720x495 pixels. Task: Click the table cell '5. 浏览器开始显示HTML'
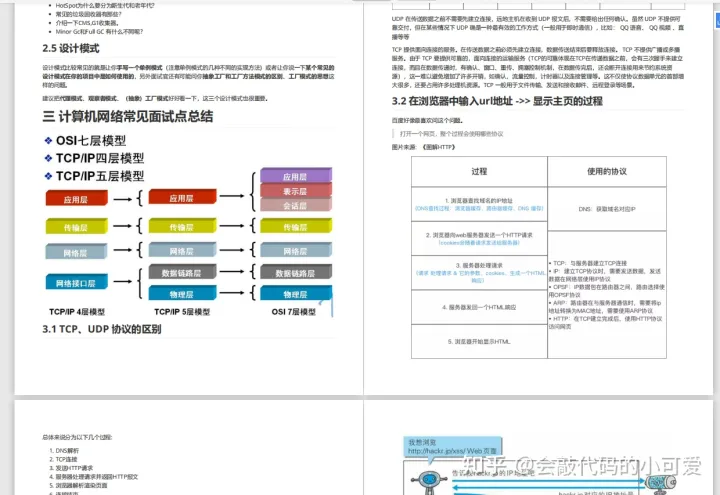click(x=479, y=342)
